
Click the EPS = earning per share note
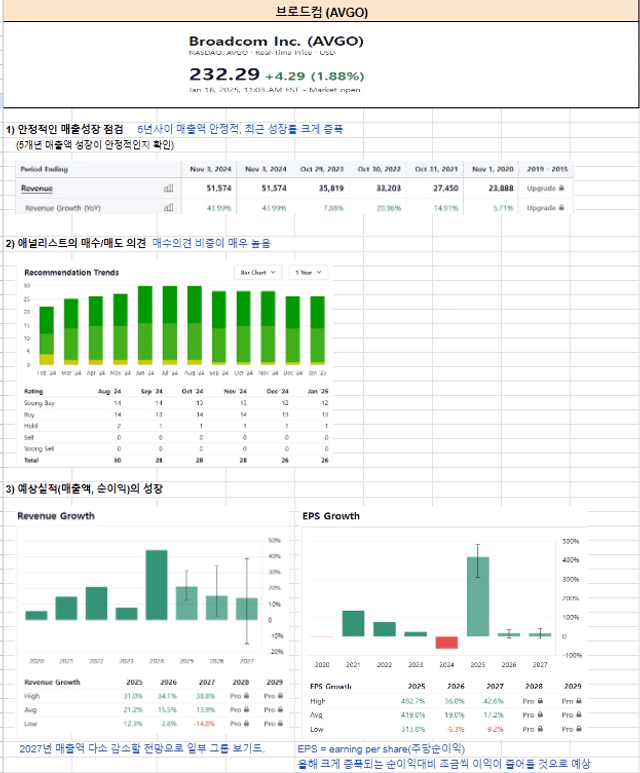(381, 749)
